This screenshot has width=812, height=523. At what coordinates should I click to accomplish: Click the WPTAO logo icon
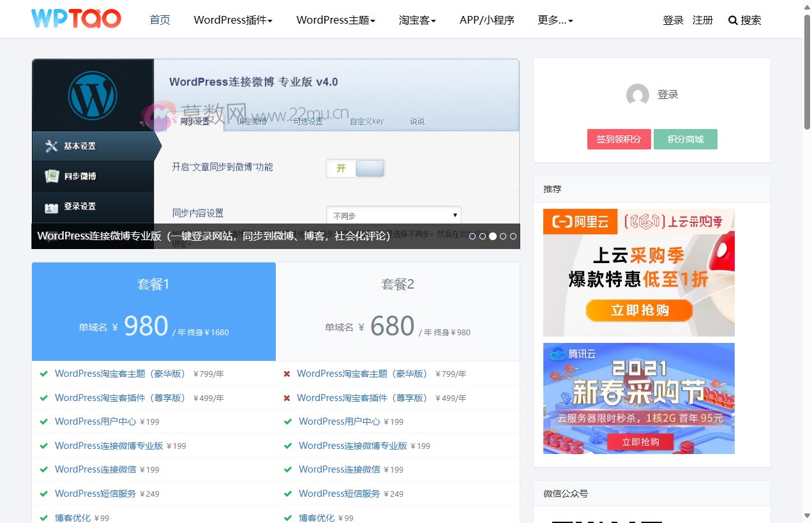[x=75, y=19]
